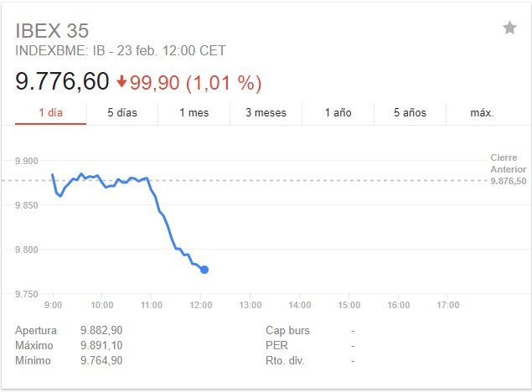Show the 3 meses chart
This screenshot has width=532, height=392.
(x=266, y=112)
